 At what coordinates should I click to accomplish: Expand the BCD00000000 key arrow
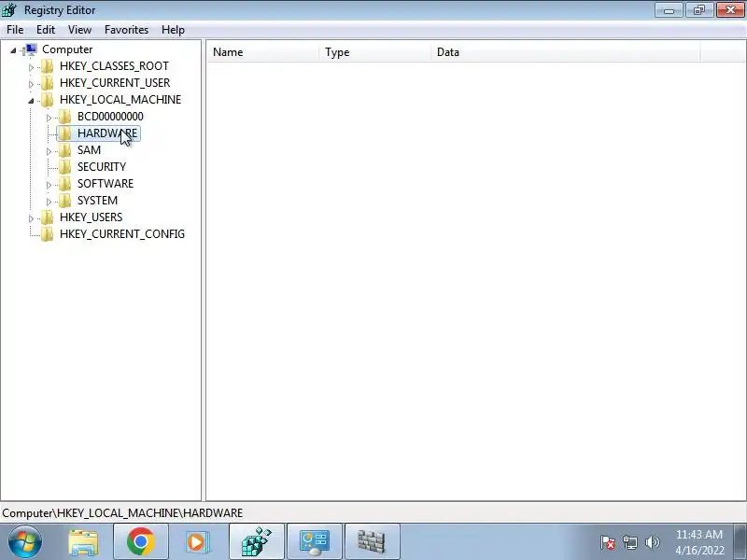coord(49,118)
